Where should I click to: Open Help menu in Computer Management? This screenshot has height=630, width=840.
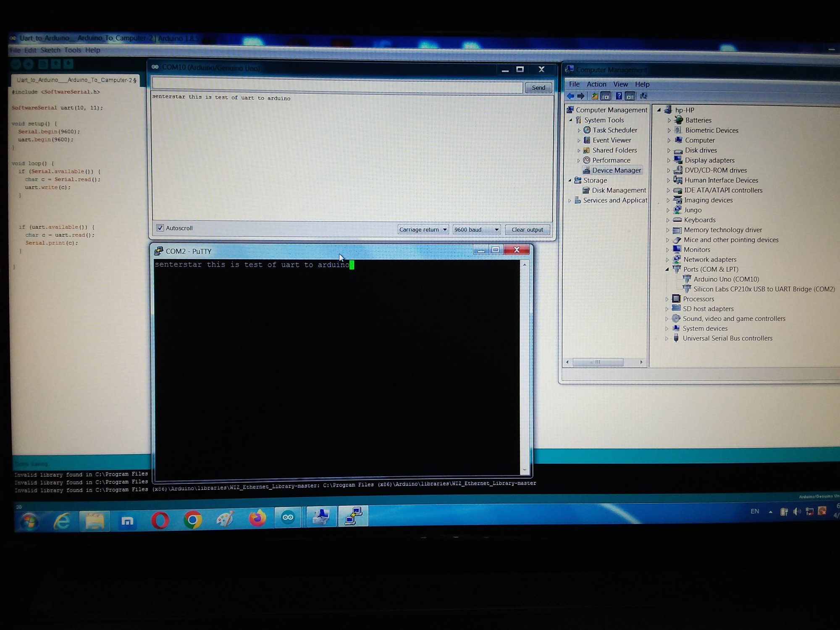[642, 84]
